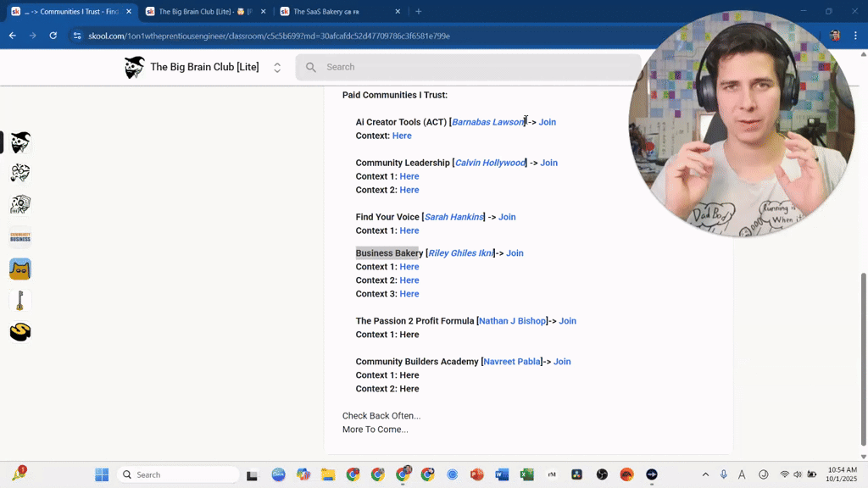Open Windows Start button

102,474
